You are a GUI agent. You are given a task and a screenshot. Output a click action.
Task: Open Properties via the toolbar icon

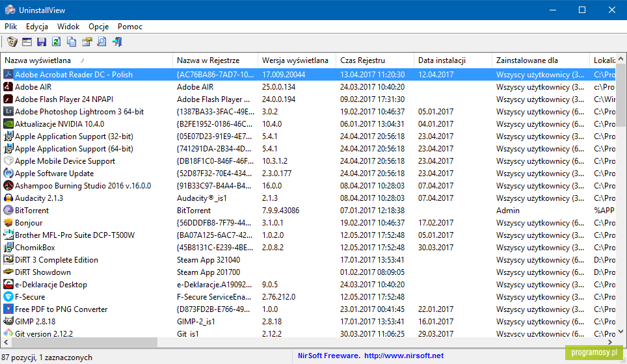point(87,42)
